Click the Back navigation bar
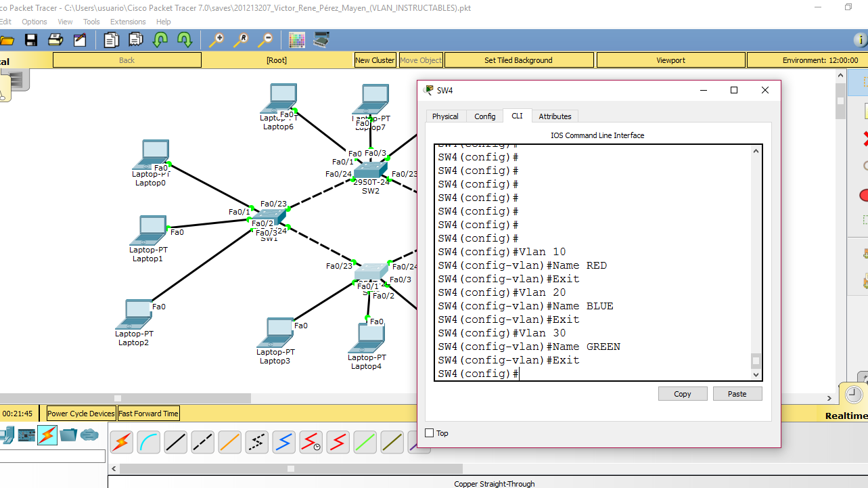 pyautogui.click(x=127, y=60)
